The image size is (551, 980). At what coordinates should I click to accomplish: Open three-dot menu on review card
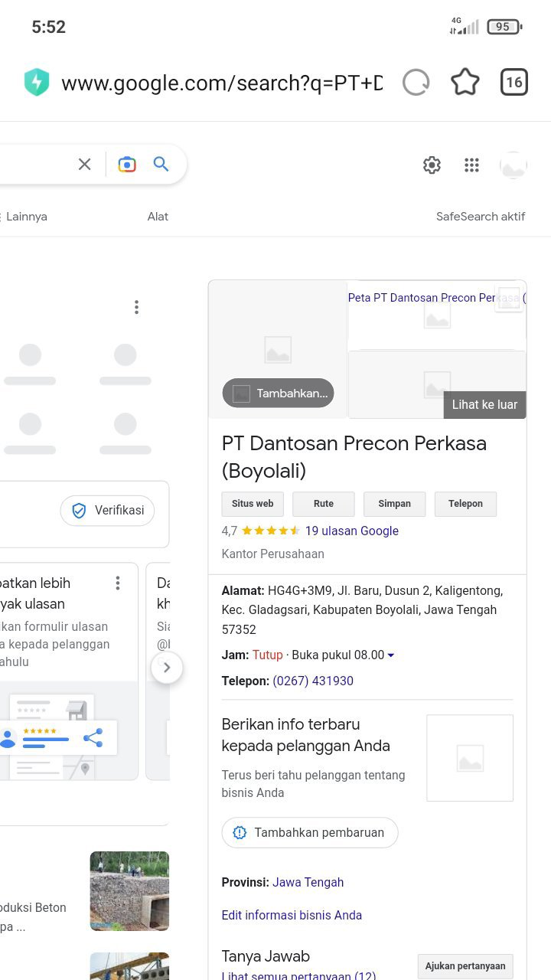118,583
